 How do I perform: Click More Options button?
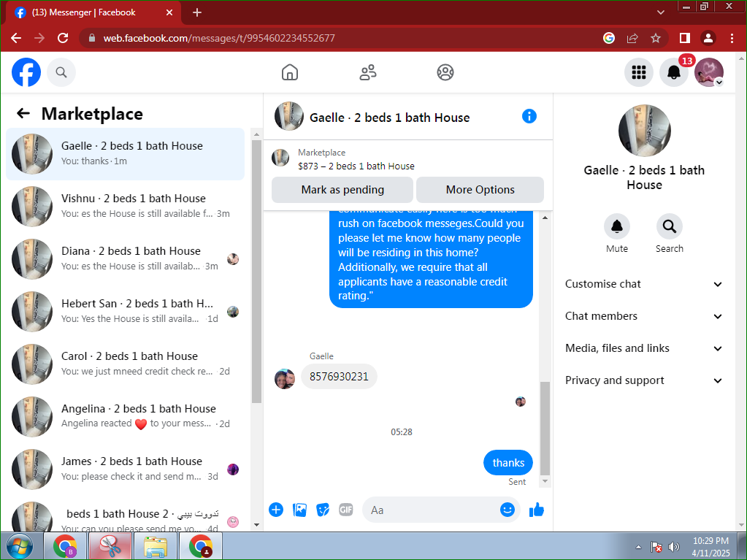480,190
